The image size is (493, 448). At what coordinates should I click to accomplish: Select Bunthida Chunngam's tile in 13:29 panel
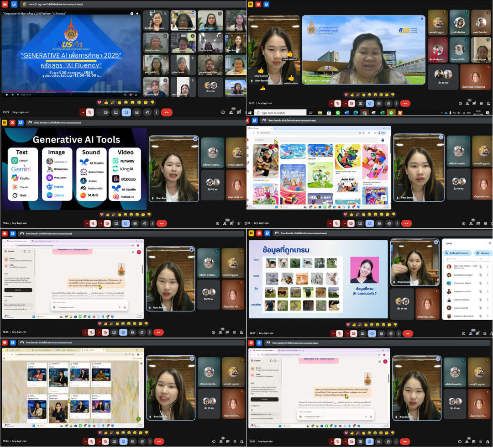[156, 20]
